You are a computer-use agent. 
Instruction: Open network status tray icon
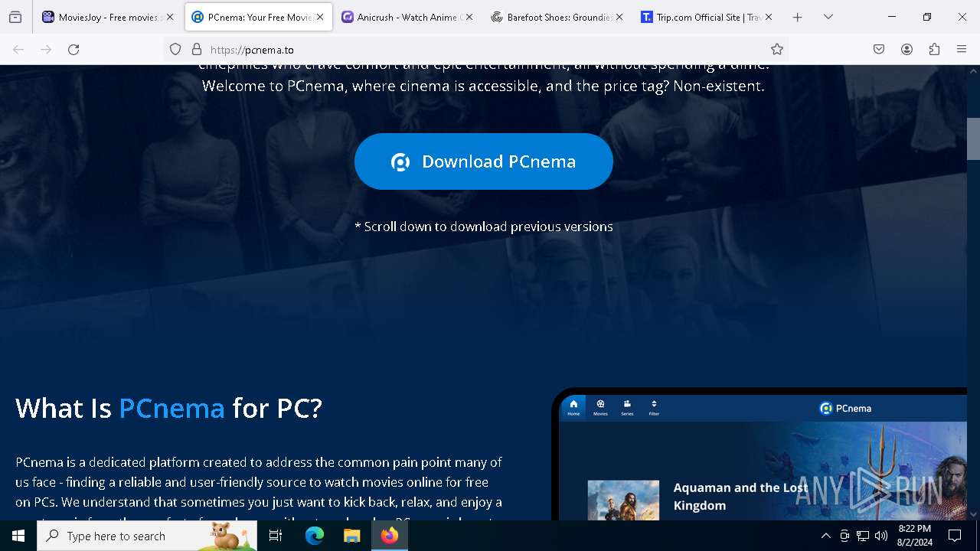[863, 536]
